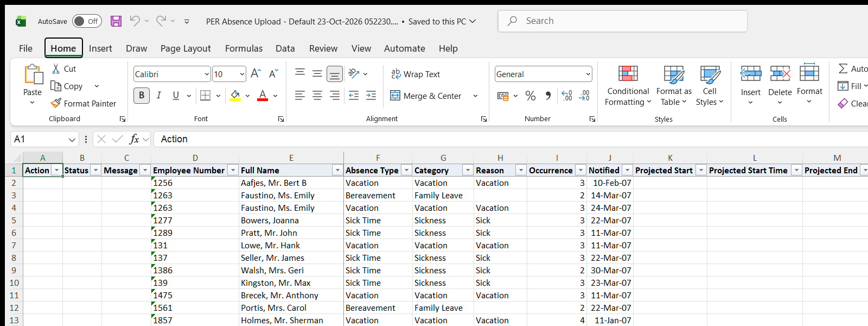Open the file saved location dropdown in title
The image size is (868, 326).
(473, 21)
